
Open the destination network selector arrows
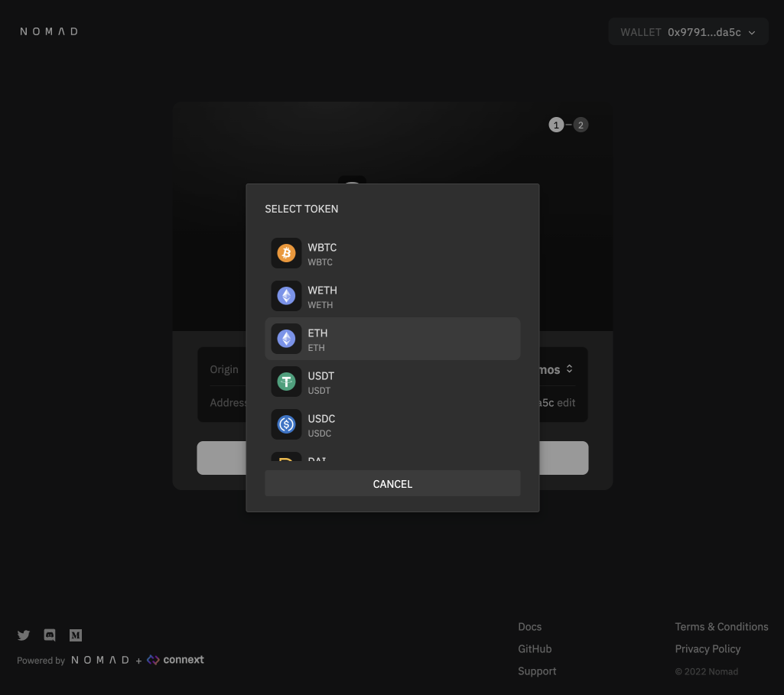pos(570,369)
